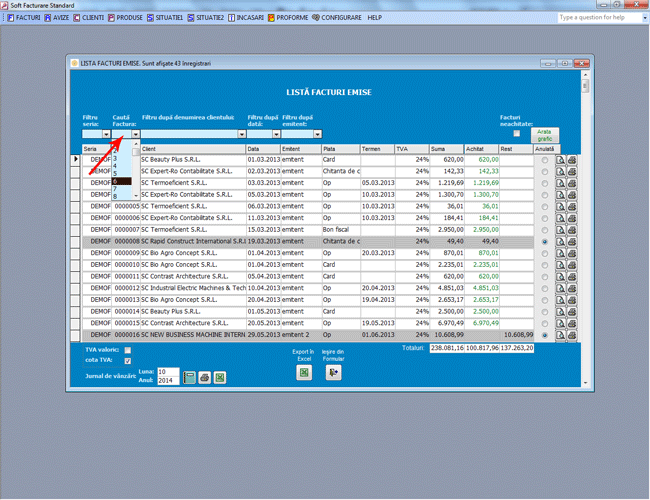Mark invoice 0000009 as Anulată
This screenshot has height=500, width=650.
click(545, 253)
